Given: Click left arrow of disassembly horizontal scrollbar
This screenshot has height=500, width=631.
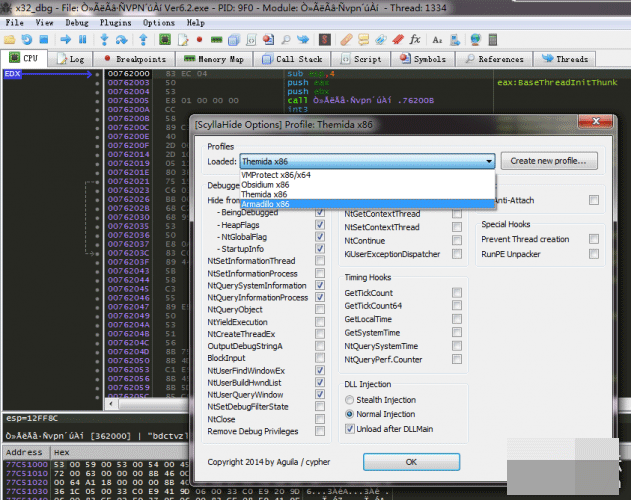Looking at the screenshot, I should coord(111,404).
